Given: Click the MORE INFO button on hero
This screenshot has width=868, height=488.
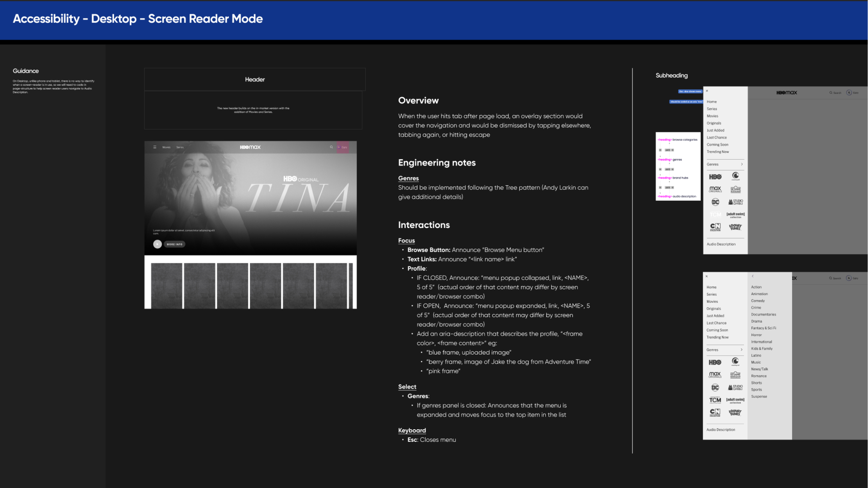Looking at the screenshot, I should (174, 244).
